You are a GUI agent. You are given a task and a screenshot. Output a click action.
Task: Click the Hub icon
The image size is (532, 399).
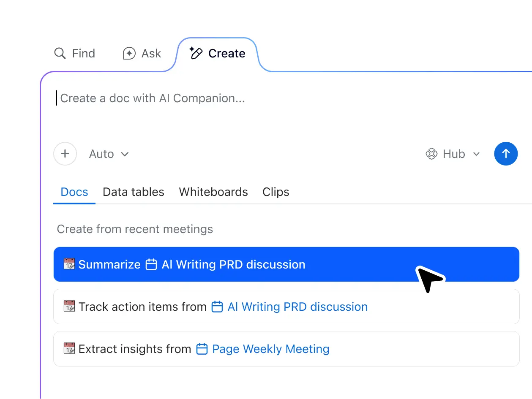[431, 154]
